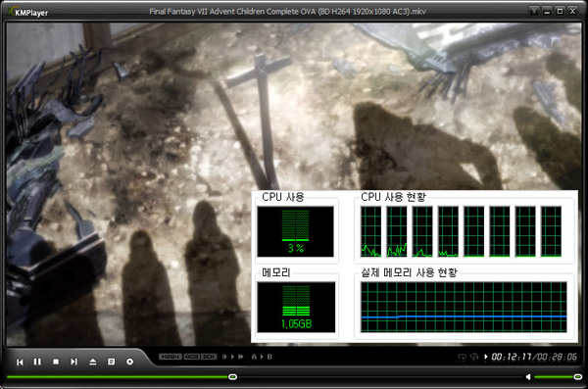Stop the video playback
Screen dimensions: 588x389
pyautogui.click(x=56, y=362)
